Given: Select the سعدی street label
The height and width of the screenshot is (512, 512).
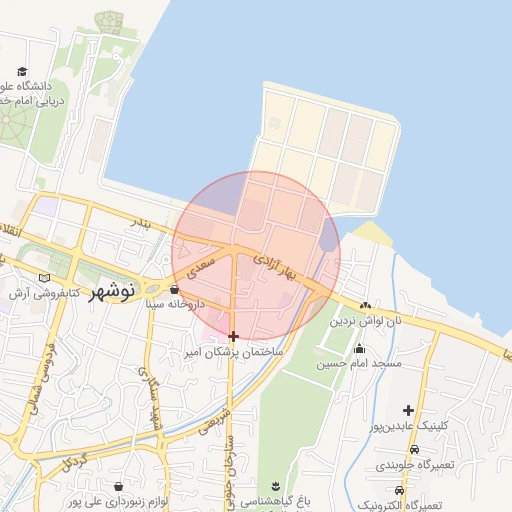Looking at the screenshot, I should [x=201, y=268].
